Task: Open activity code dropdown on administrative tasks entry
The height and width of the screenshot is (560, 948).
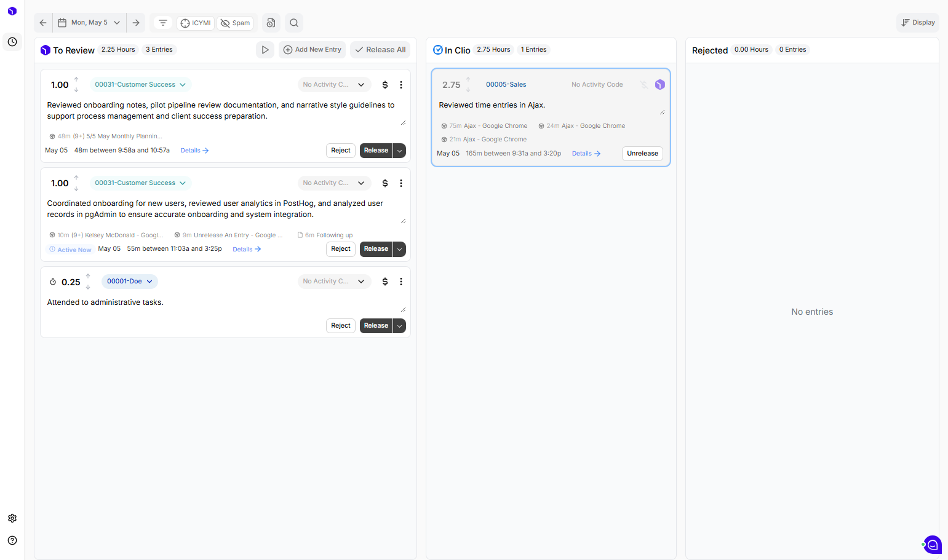Action: (x=334, y=282)
